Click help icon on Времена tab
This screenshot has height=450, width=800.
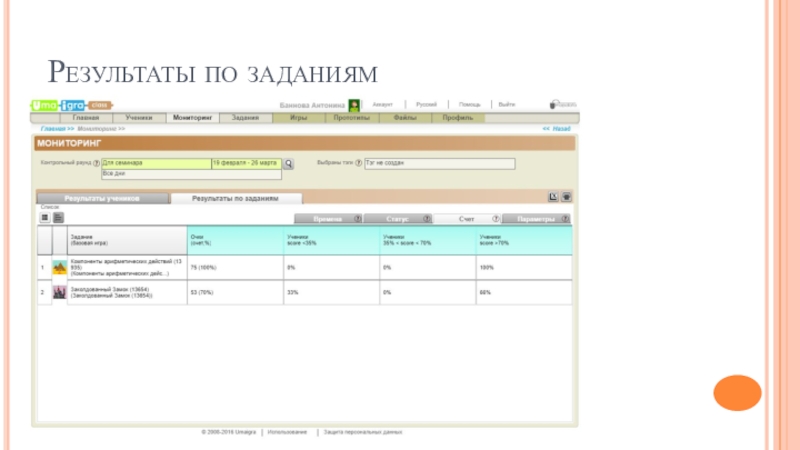click(x=358, y=219)
